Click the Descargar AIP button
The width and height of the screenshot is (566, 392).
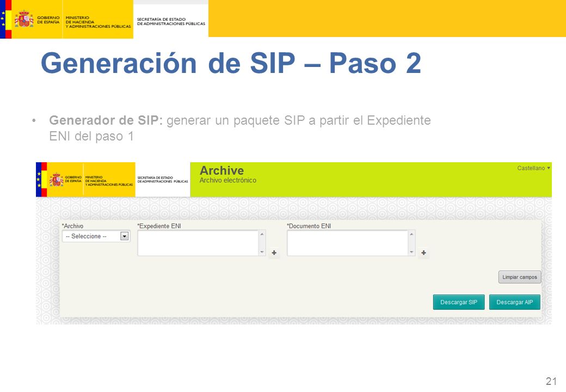[x=514, y=302]
